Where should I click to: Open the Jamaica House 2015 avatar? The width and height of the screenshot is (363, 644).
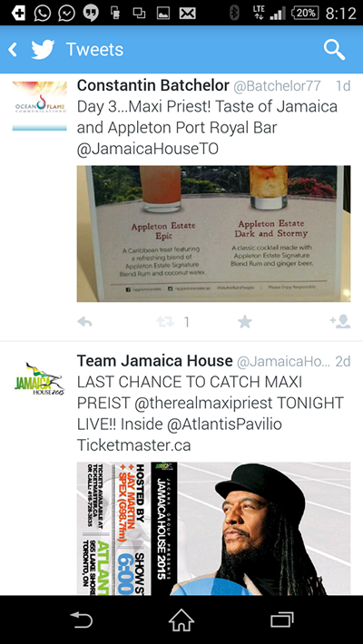[39, 378]
